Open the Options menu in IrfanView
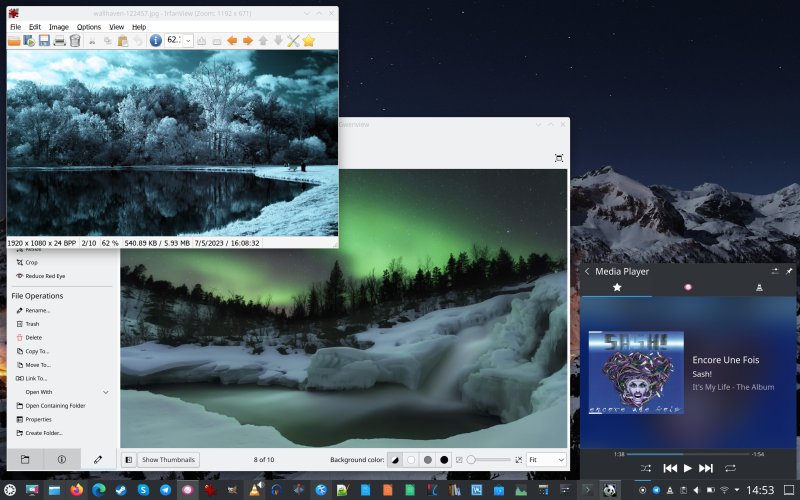Image resolution: width=800 pixels, height=500 pixels. [x=89, y=27]
